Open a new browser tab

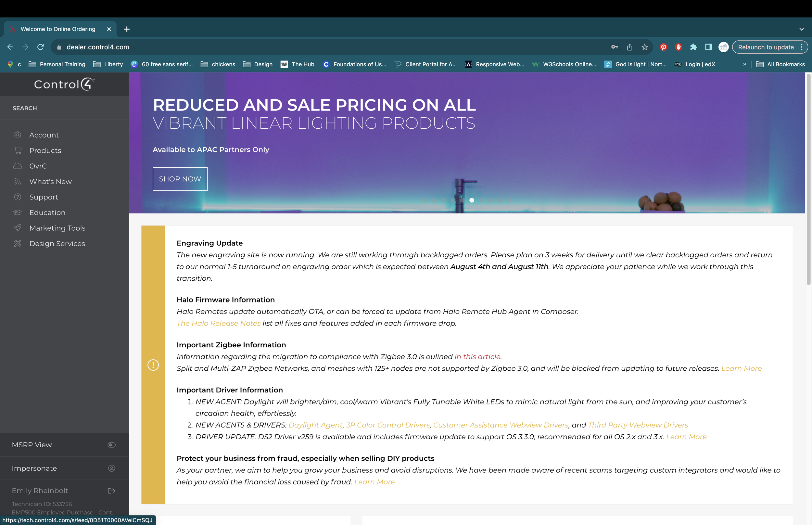127,29
